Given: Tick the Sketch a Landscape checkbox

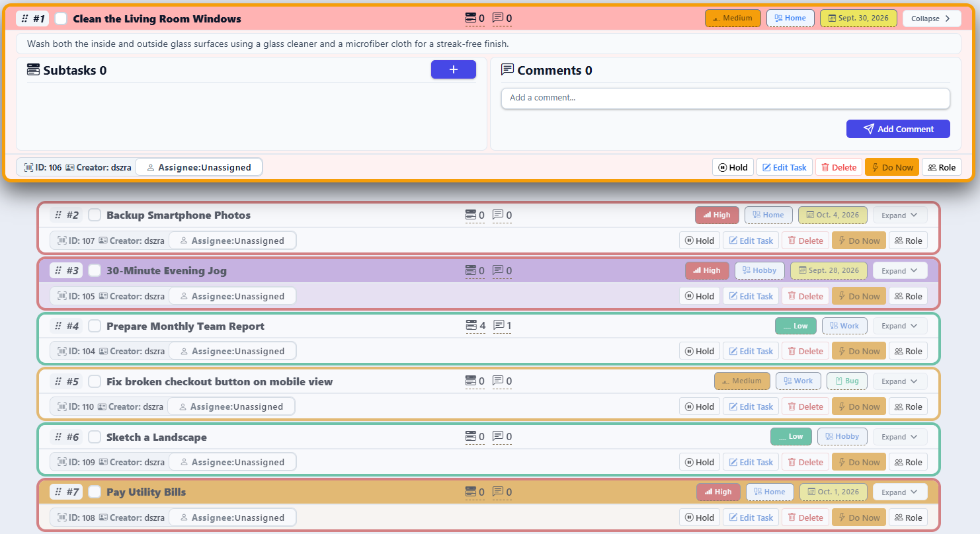Looking at the screenshot, I should click(x=95, y=437).
